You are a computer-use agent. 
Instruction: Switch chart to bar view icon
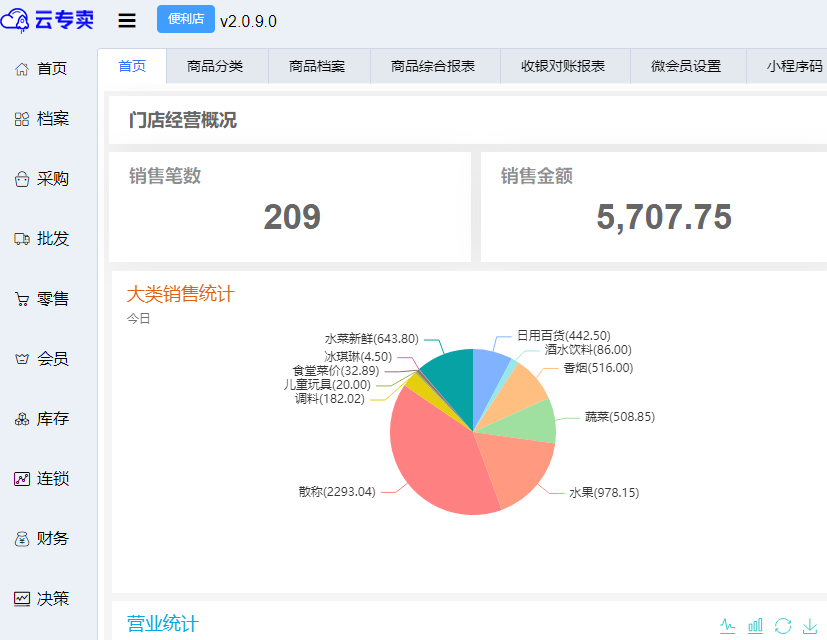[755, 625]
